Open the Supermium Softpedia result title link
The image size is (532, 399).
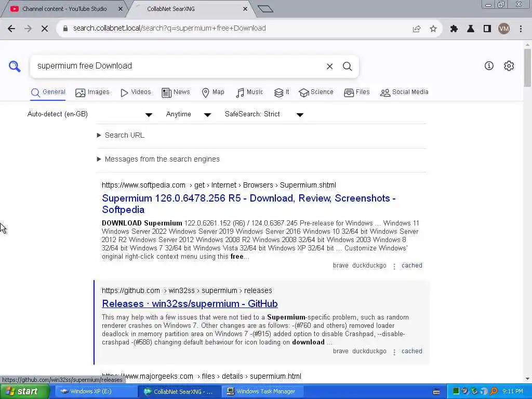coord(249,204)
